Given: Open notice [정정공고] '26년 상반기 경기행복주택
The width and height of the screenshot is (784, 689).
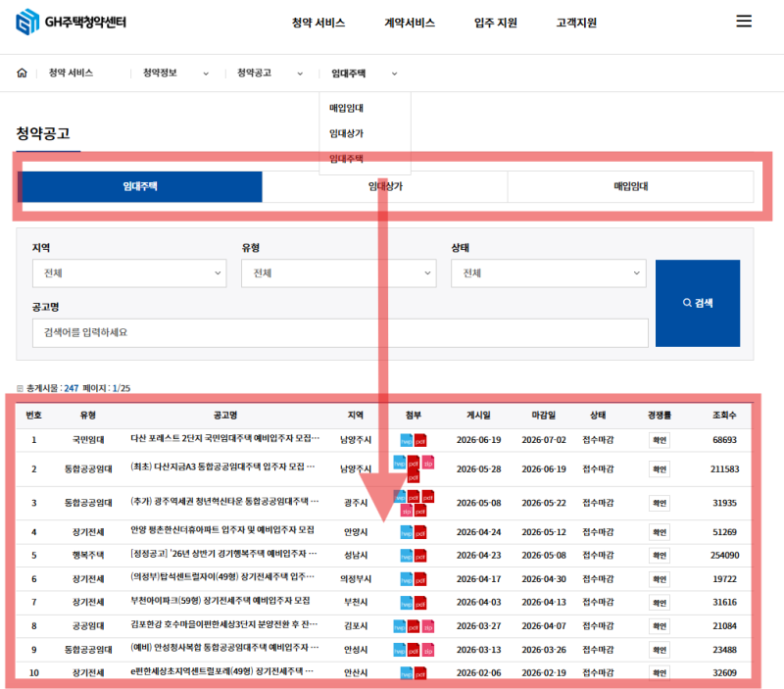Looking at the screenshot, I should click(223, 554).
